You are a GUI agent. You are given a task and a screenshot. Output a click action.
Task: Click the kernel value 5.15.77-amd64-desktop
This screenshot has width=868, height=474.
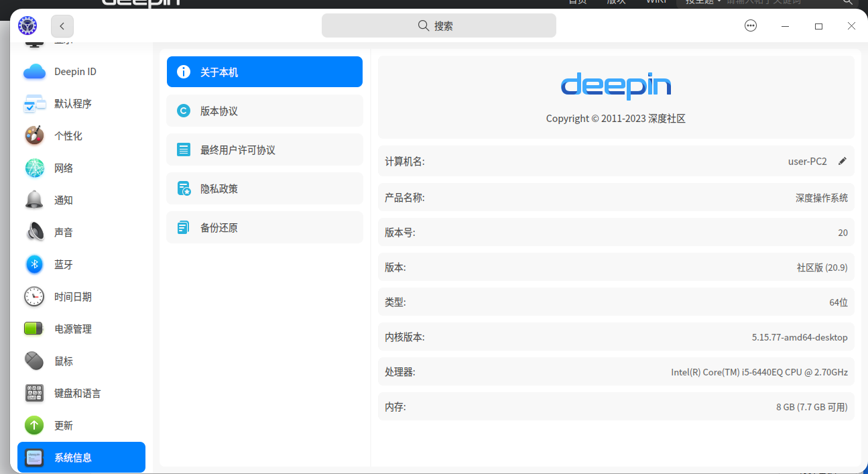(800, 337)
